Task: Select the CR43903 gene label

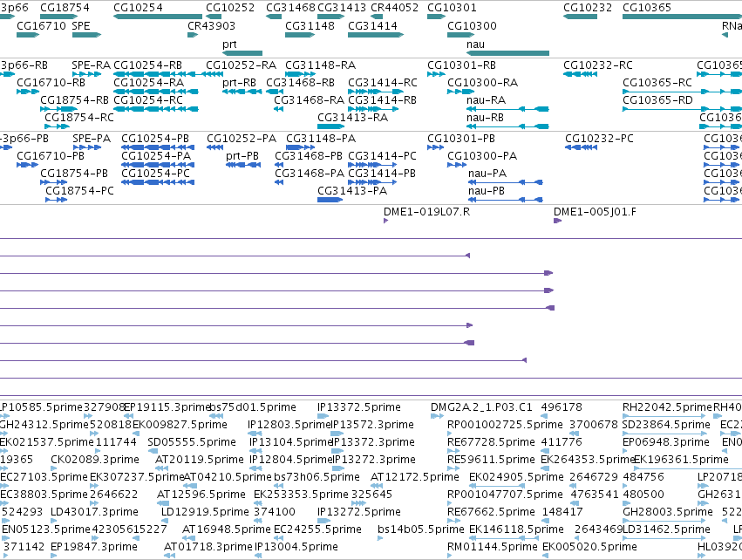Action: point(211,25)
